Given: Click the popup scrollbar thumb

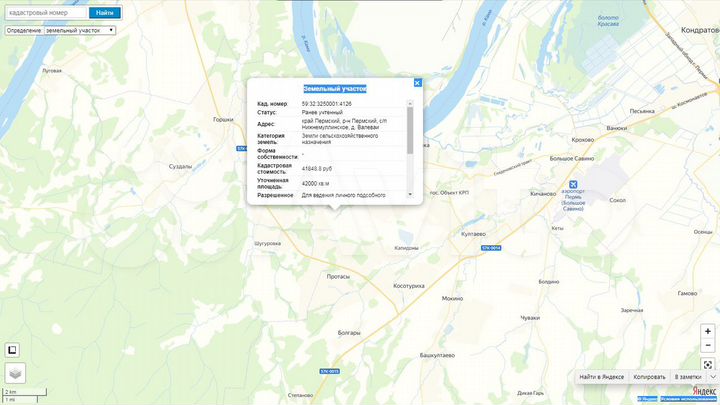Looking at the screenshot, I should click(x=410, y=130).
